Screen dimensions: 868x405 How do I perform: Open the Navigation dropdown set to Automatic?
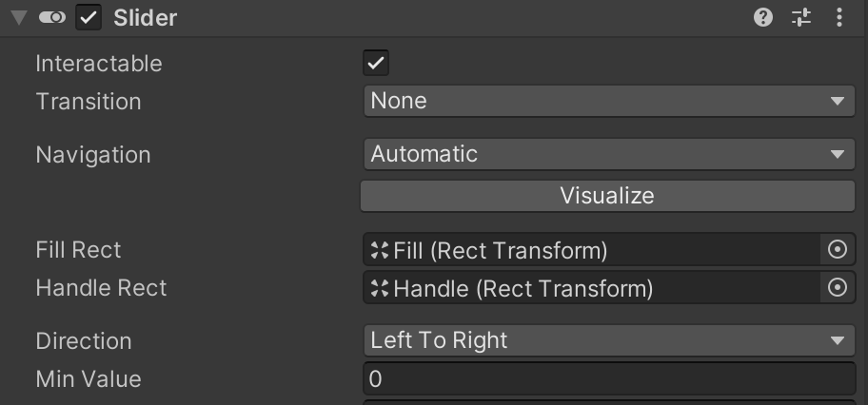click(609, 154)
